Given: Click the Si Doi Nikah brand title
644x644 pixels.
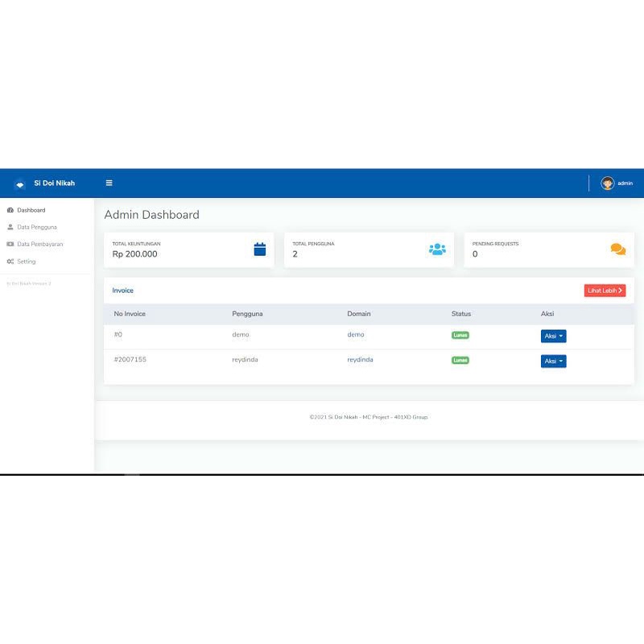Looking at the screenshot, I should [54, 184].
